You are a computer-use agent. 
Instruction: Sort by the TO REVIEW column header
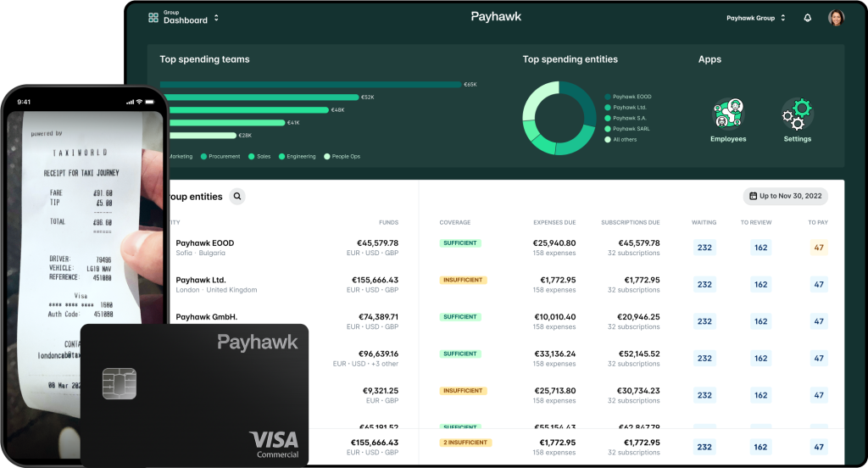(x=756, y=223)
